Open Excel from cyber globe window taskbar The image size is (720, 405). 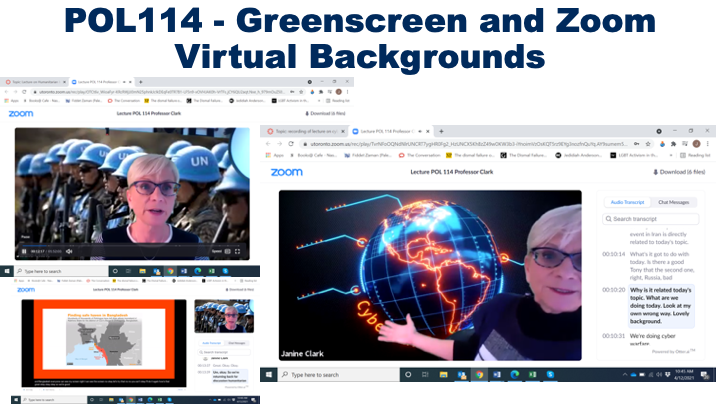[533, 375]
